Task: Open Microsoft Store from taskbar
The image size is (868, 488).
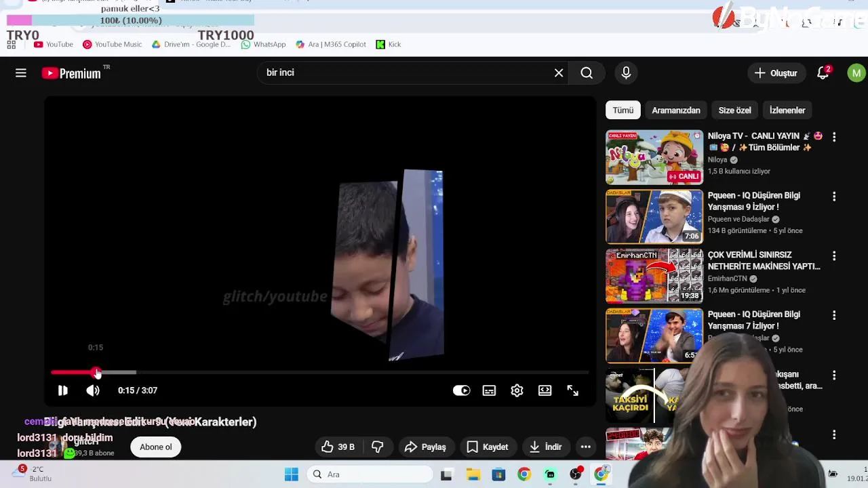Action: 498,474
